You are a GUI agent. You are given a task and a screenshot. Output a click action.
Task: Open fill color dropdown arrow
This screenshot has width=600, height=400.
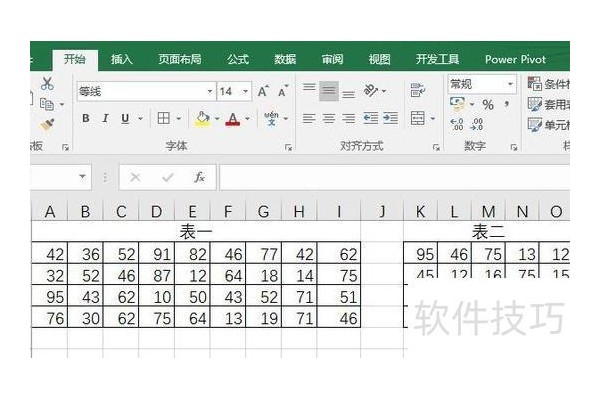[x=217, y=119]
